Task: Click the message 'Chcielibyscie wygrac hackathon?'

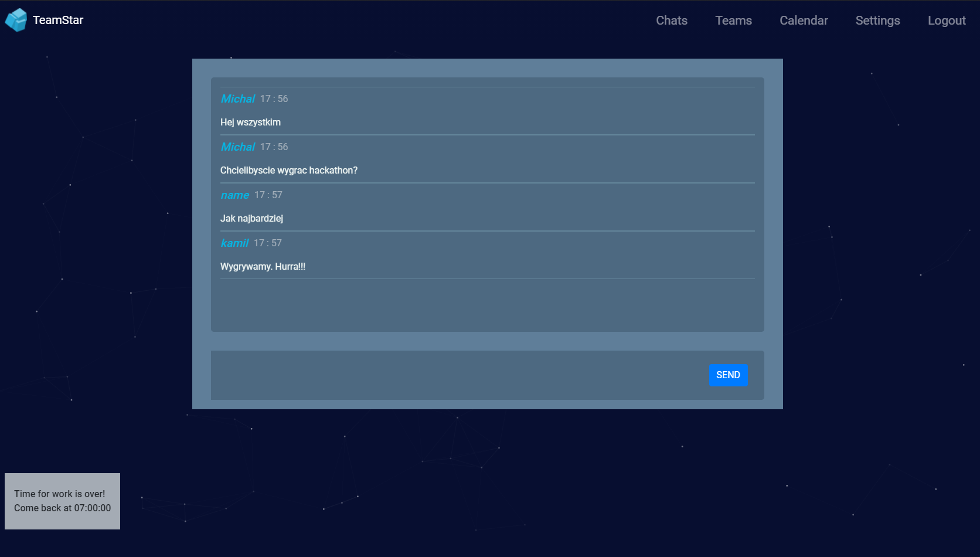Action: [x=289, y=170]
